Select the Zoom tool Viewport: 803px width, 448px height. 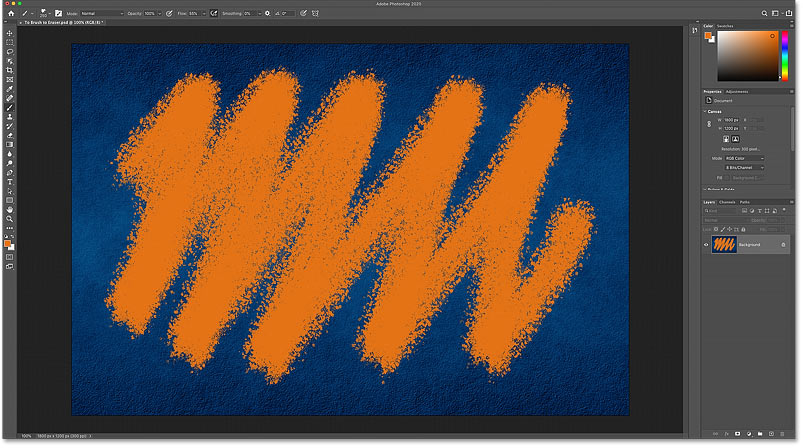[x=10, y=219]
